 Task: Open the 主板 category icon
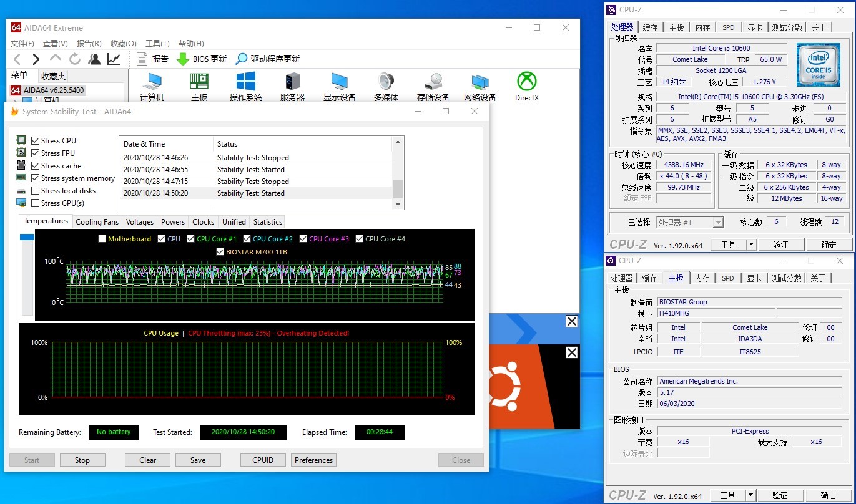click(199, 87)
